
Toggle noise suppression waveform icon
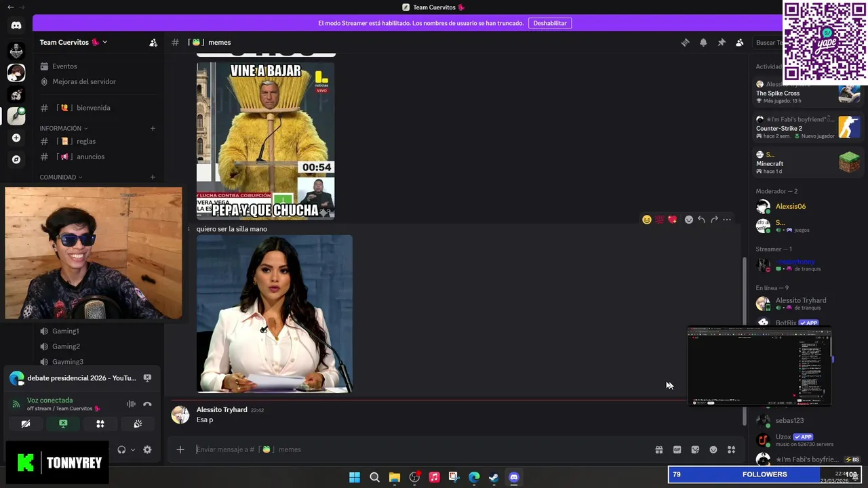(x=131, y=404)
